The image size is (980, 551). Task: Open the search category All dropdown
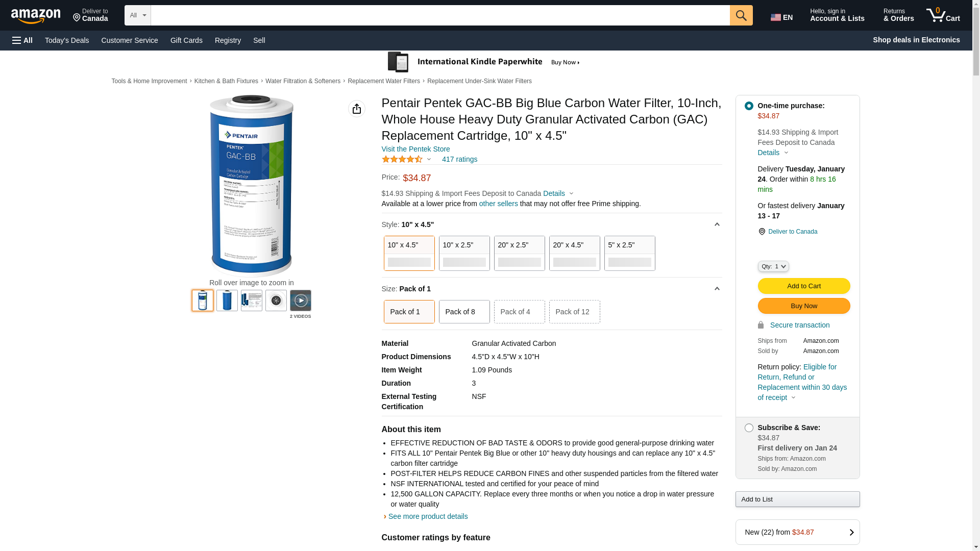coord(137,15)
